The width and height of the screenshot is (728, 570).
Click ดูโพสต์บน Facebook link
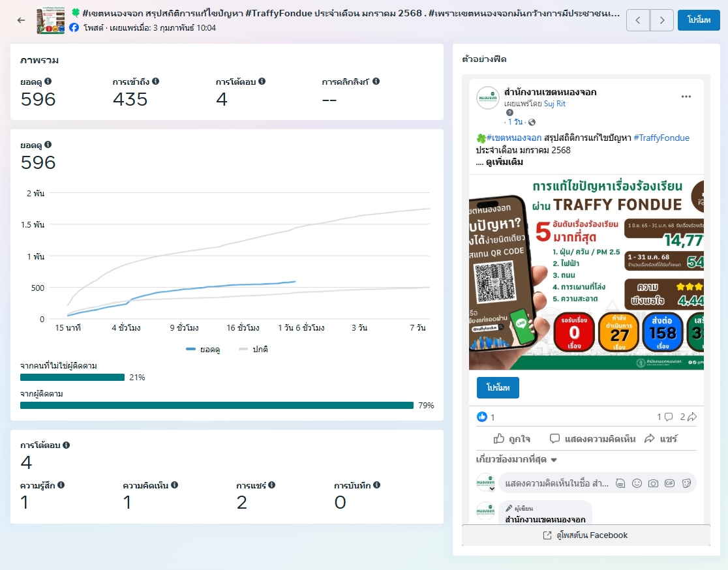(586, 535)
